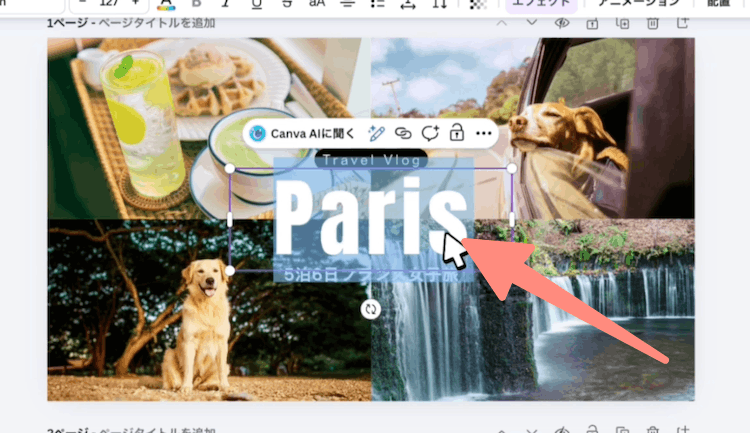Screen dimensions: 750x433
Task: Toggle underline formatting in the toolbar
Action: [256, 4]
